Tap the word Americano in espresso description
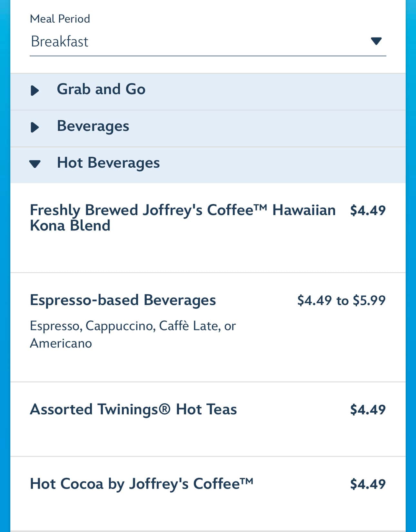Screen dimensions: 416x532 (61, 343)
